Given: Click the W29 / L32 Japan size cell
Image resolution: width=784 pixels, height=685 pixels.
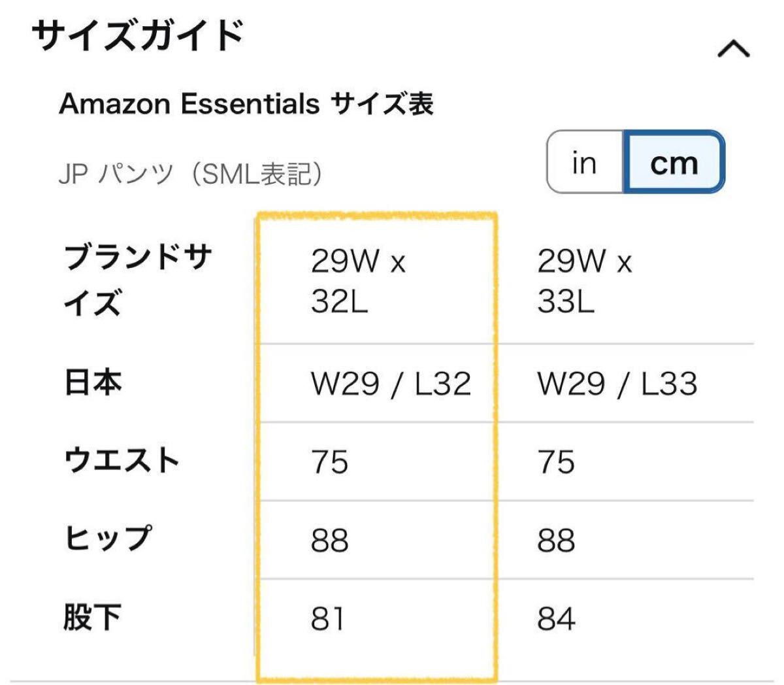Looking at the screenshot, I should [391, 383].
